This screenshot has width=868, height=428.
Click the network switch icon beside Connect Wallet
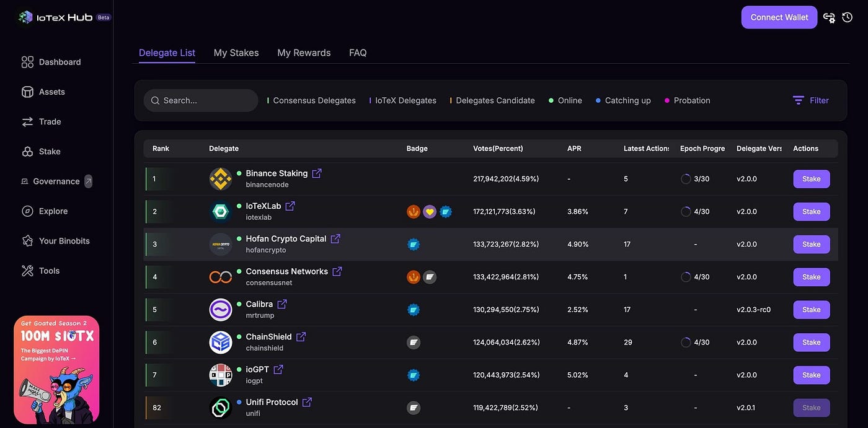(829, 17)
